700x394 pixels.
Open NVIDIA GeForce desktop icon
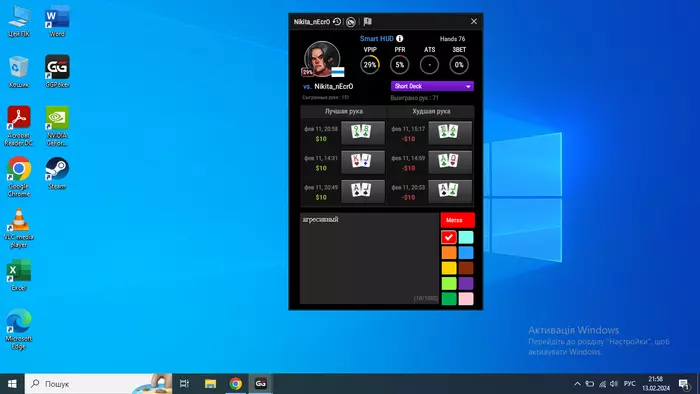[57, 126]
